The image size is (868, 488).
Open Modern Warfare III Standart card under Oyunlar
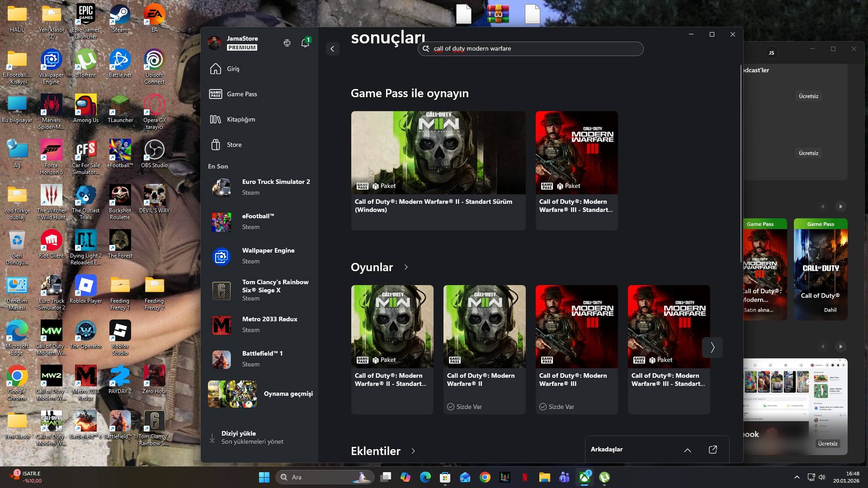point(669,349)
